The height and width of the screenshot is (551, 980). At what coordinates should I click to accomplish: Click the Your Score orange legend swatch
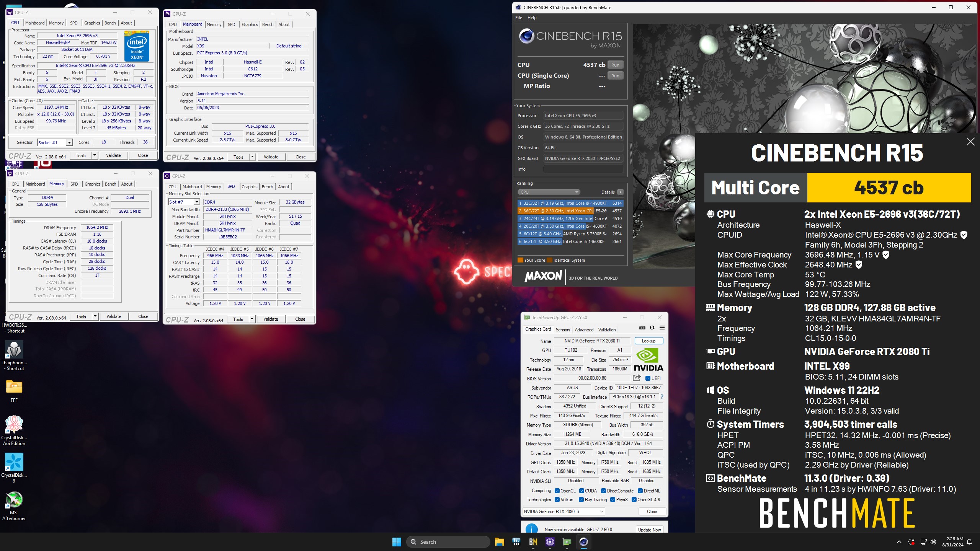[x=520, y=260]
